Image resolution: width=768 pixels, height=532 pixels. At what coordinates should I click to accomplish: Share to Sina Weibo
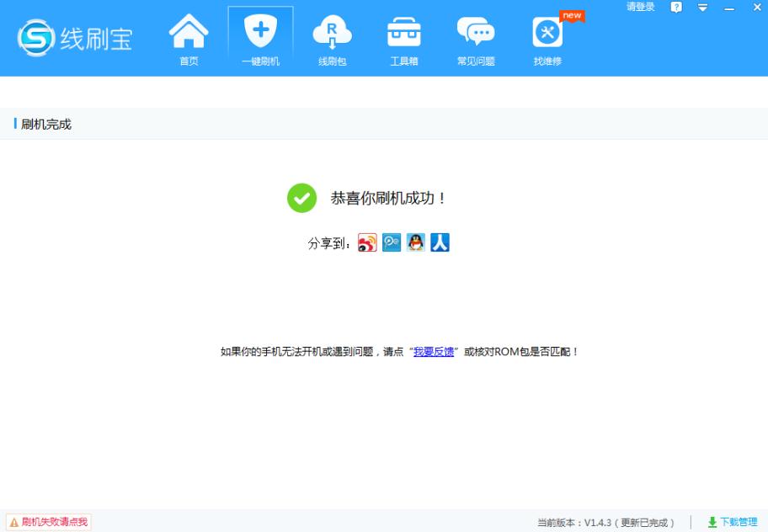(367, 243)
